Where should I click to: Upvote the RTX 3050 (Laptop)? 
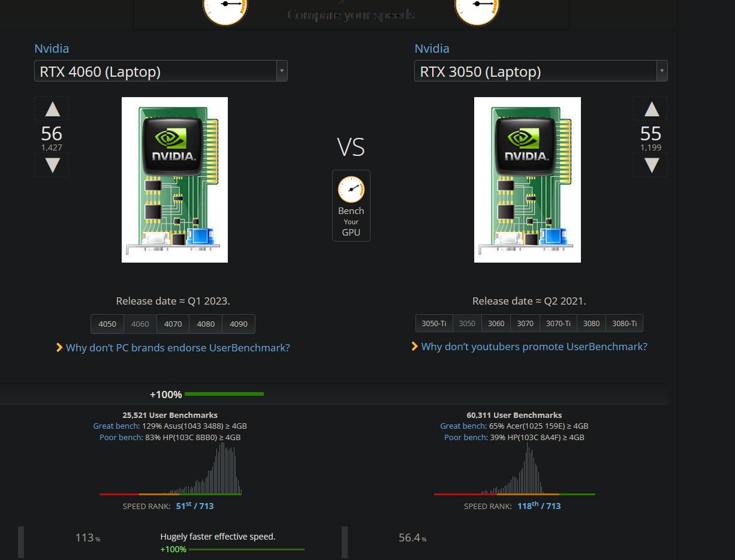651,109
